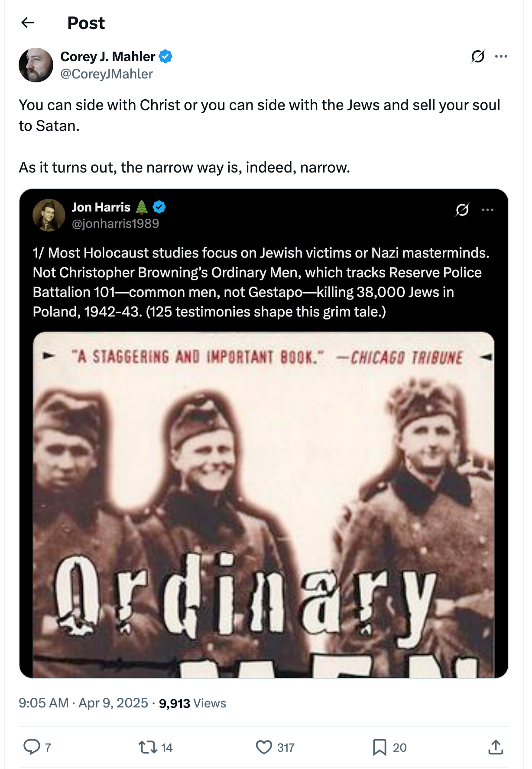Toggle the bookmark icon
The image size is (532, 769).
(380, 747)
